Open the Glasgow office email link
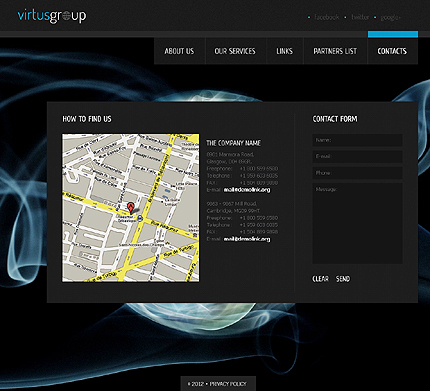 coord(247,190)
